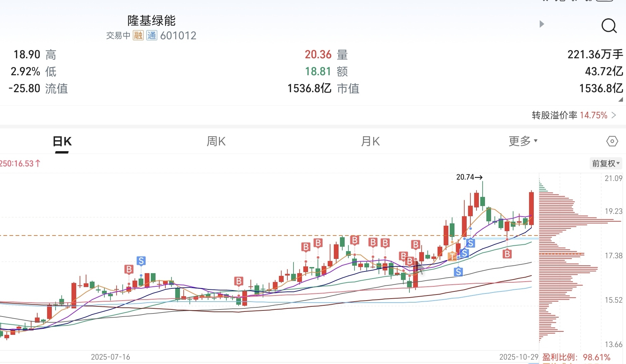The width and height of the screenshot is (626, 364).
Task: Open the 前复权 adjustment dropdown
Action: 606,163
